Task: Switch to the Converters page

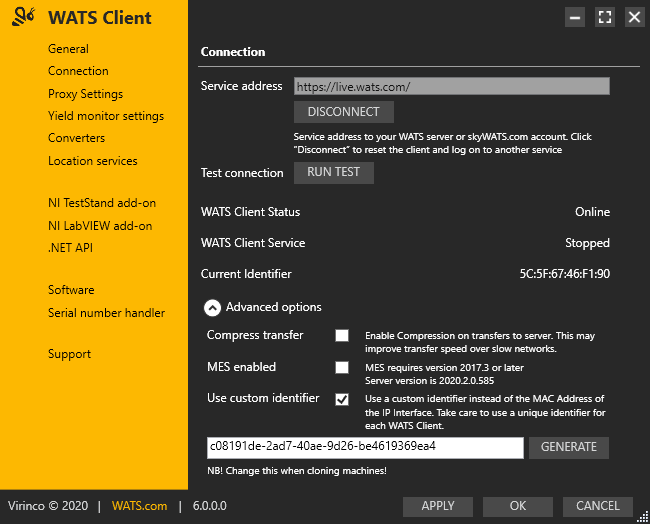Action: click(x=77, y=138)
